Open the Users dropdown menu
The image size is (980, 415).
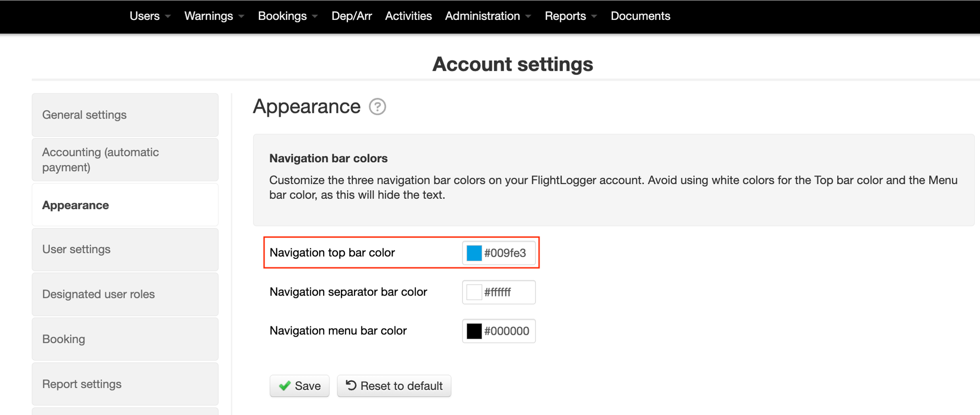pos(150,16)
